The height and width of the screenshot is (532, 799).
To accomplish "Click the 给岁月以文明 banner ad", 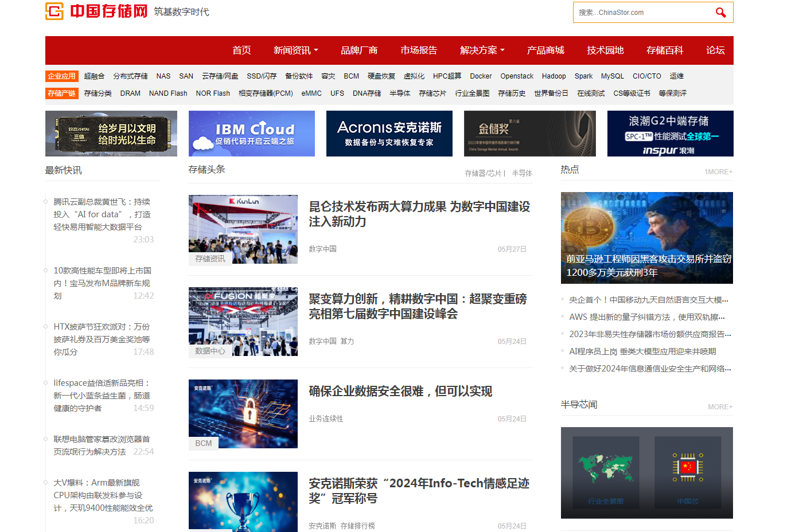I will (x=111, y=134).
